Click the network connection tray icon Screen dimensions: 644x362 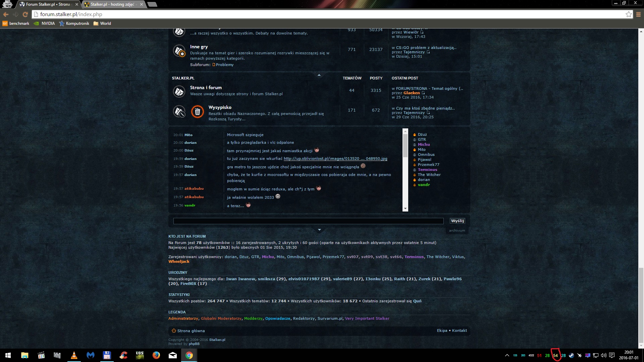pos(596,355)
